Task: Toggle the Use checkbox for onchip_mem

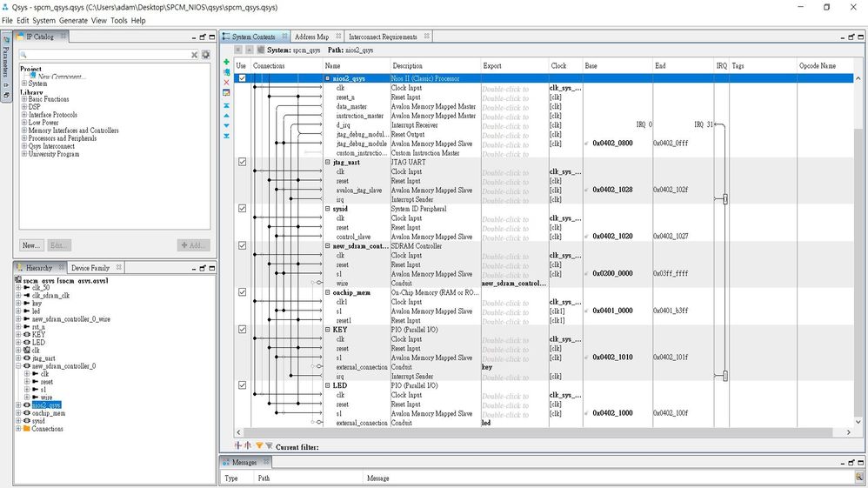Action: tap(242, 292)
